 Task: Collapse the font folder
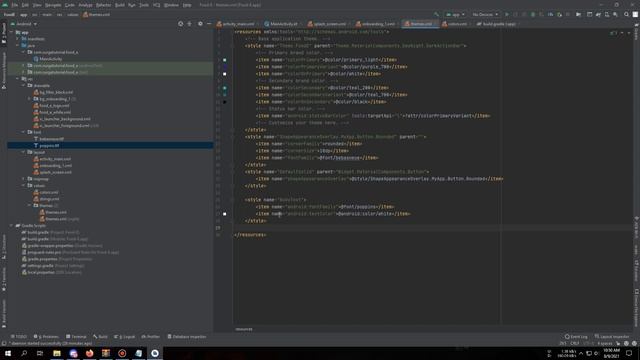(x=24, y=132)
